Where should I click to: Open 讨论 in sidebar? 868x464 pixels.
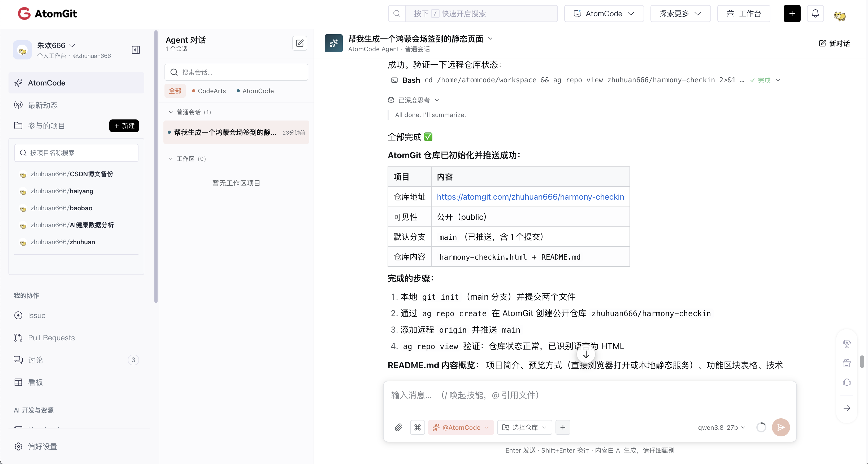tap(76, 360)
